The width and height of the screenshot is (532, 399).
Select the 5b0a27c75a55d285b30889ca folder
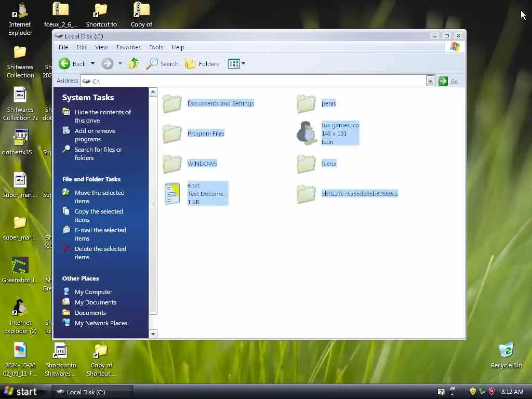(x=347, y=193)
